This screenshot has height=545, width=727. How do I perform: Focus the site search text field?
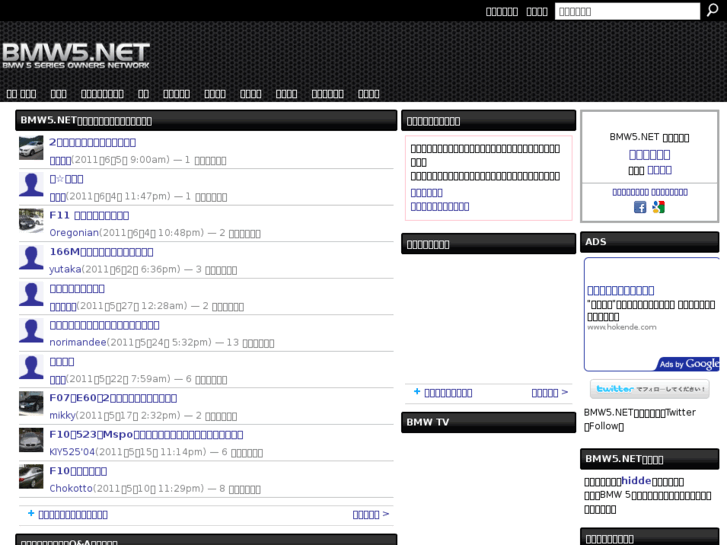click(x=627, y=11)
